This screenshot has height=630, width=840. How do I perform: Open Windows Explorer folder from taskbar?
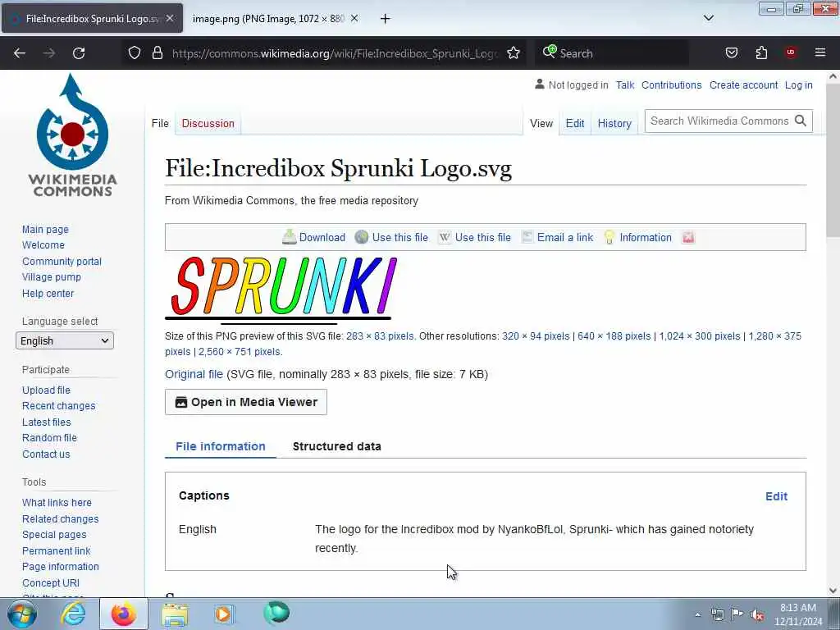coord(175,615)
